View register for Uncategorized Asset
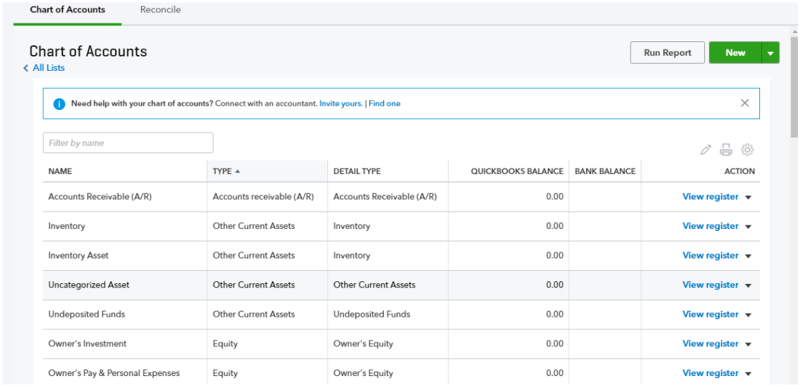The width and height of the screenshot is (800, 385). click(710, 285)
